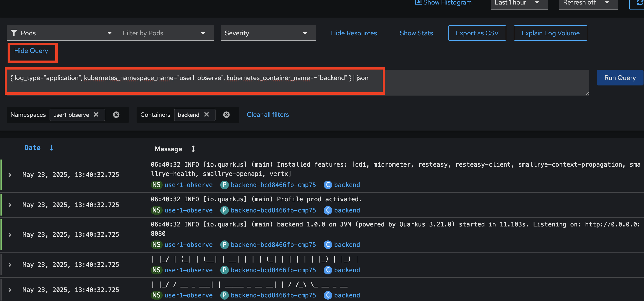The width and height of the screenshot is (644, 301).
Task: Click NS badge in last ASCII art row
Action: 156,295
